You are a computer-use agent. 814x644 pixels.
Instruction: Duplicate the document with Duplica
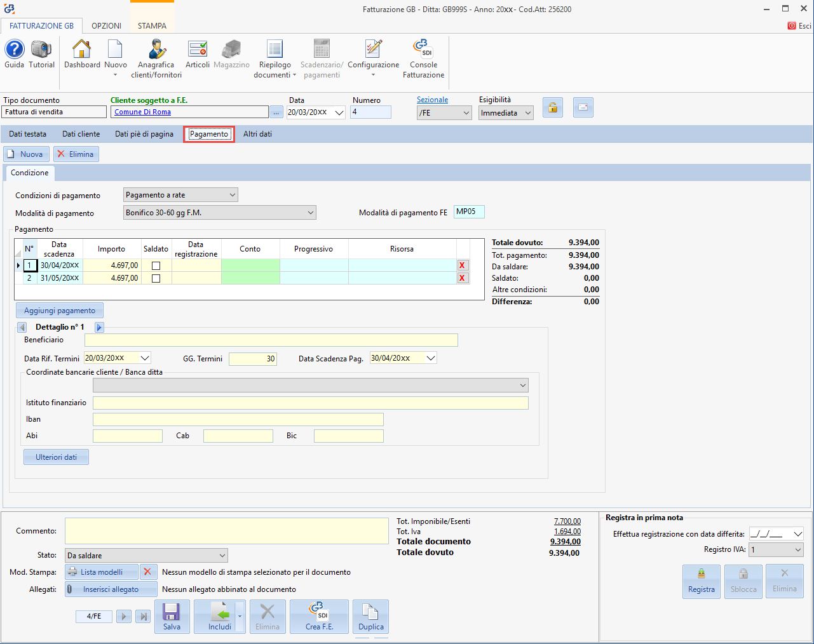(x=370, y=616)
